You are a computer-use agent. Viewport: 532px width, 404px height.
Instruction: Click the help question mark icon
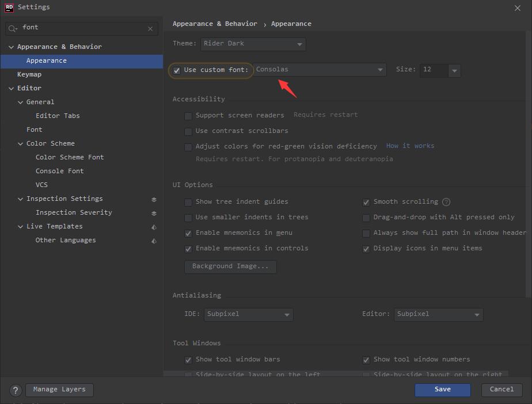pos(16,390)
